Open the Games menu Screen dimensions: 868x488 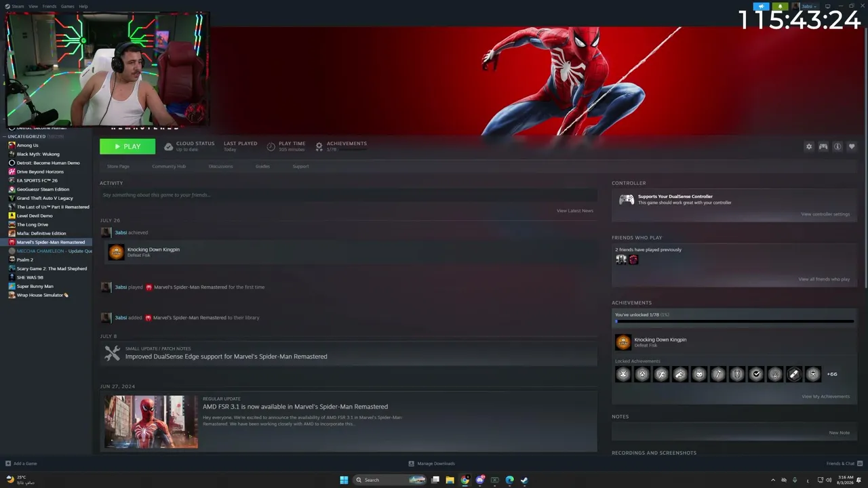[x=67, y=6]
